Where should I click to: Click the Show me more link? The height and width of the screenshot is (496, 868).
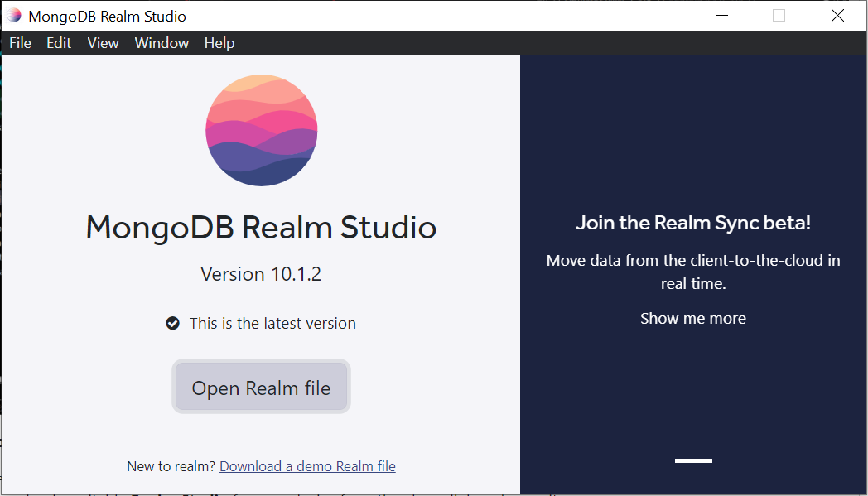point(693,318)
